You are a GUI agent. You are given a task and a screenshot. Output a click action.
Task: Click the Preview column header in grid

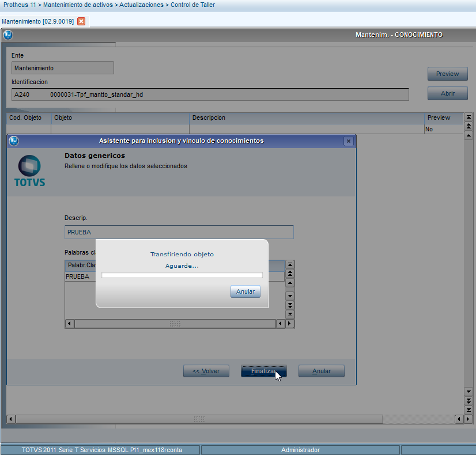[444, 117]
